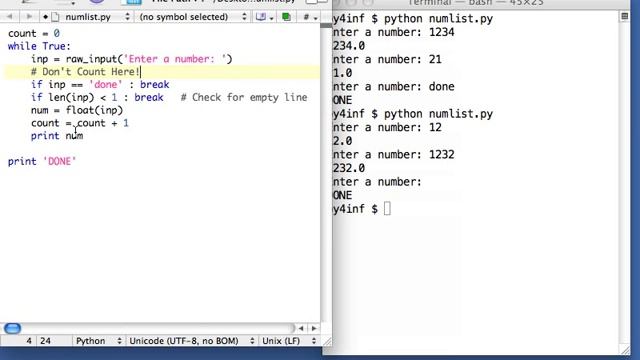Click the "print 'DONE'" line
The width and height of the screenshot is (640, 360).
[x=42, y=161]
